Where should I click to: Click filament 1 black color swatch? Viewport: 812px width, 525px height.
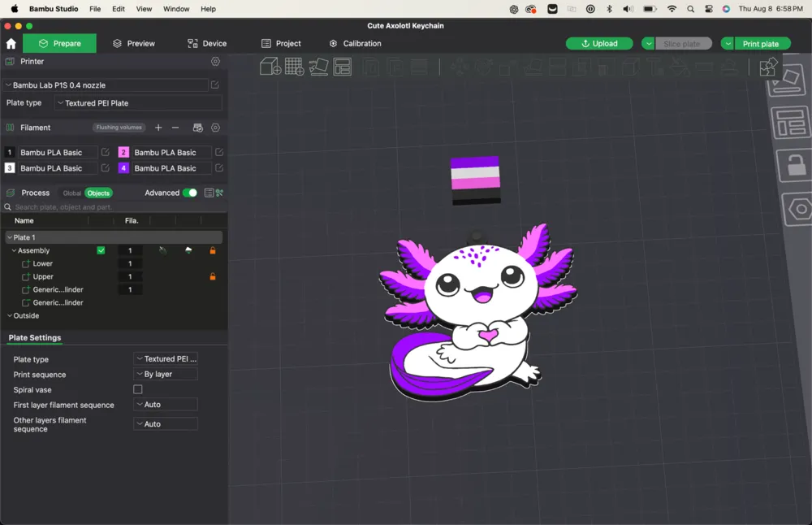tap(9, 152)
